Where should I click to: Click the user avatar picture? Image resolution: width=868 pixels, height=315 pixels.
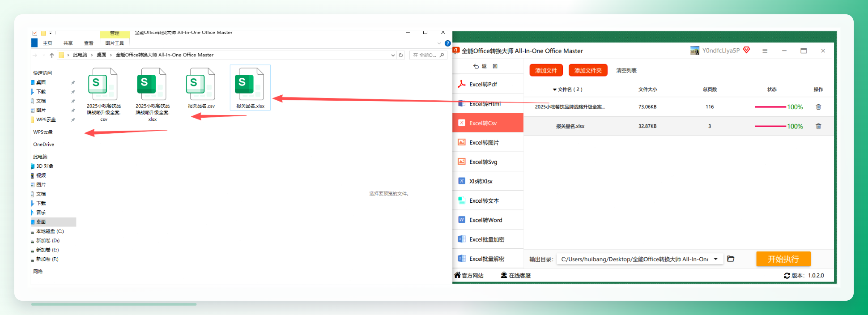[694, 51]
